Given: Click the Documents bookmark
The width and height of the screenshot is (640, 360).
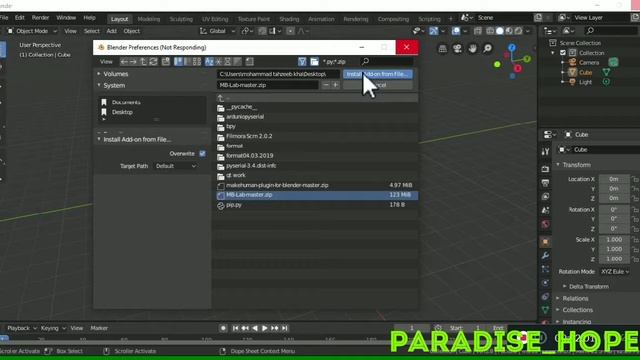Looking at the screenshot, I should tap(126, 102).
